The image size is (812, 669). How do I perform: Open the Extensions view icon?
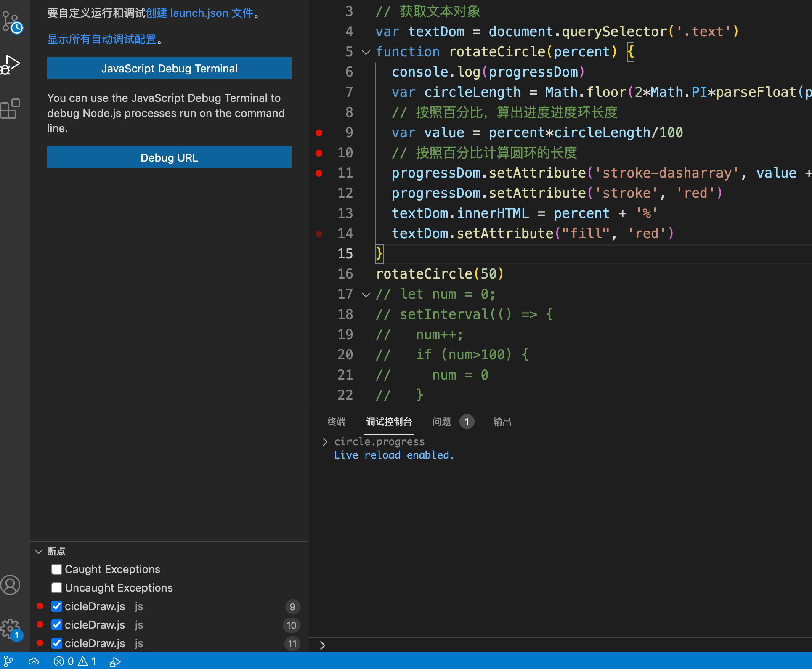(x=11, y=109)
